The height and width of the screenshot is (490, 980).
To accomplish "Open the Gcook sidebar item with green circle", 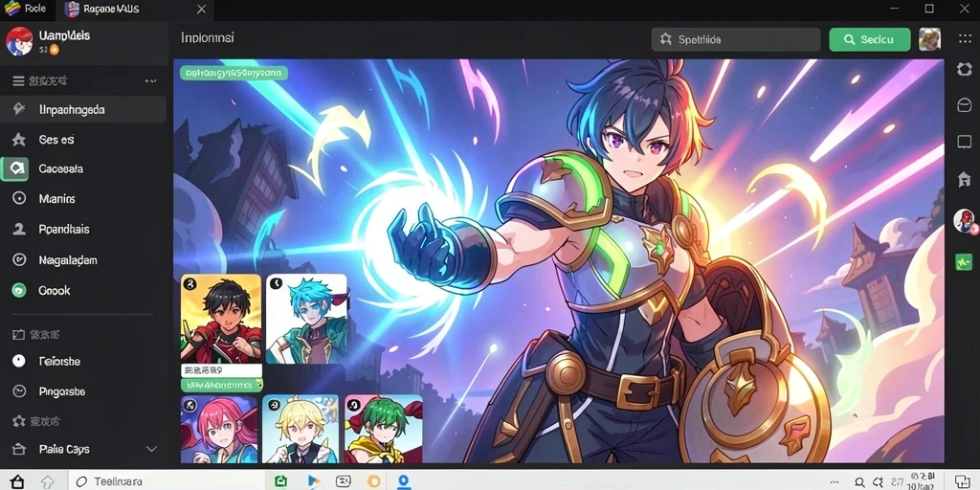I will 83,290.
